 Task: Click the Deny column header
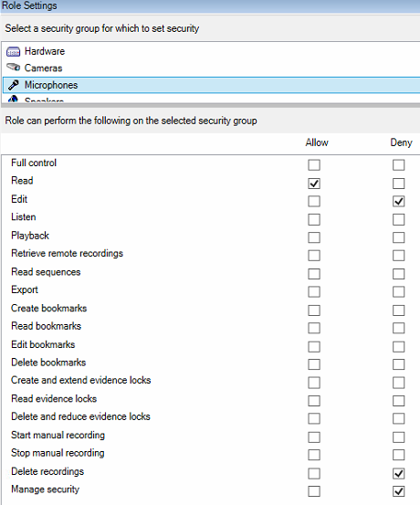[x=401, y=142]
